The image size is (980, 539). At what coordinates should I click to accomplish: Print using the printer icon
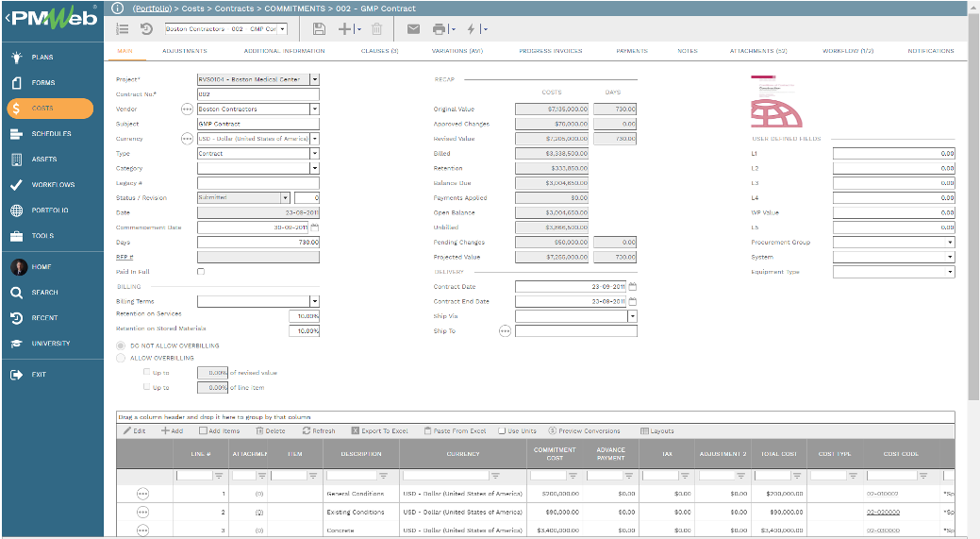[440, 28]
